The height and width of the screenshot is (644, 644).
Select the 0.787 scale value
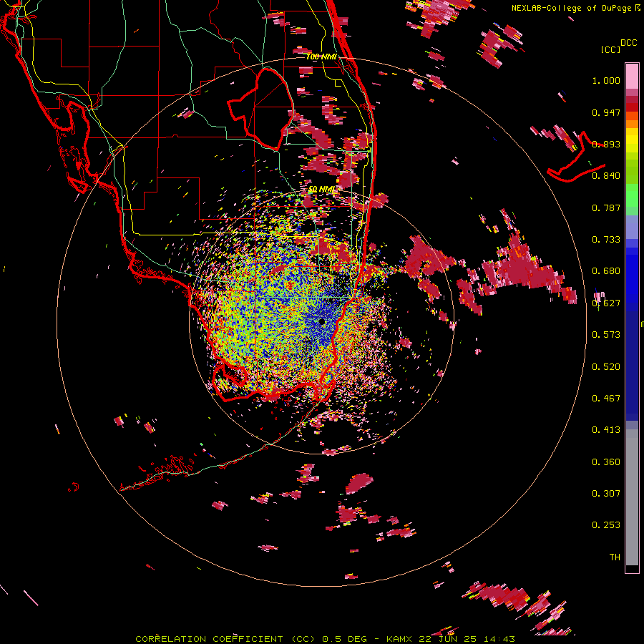(606, 208)
